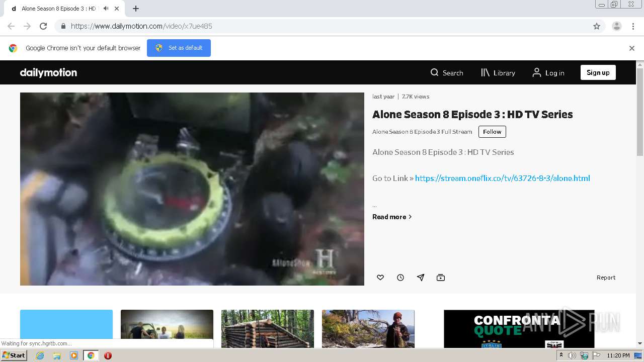Open the stream.oneflix.co link
Screen dimensions: 644x362
tap(502, 178)
